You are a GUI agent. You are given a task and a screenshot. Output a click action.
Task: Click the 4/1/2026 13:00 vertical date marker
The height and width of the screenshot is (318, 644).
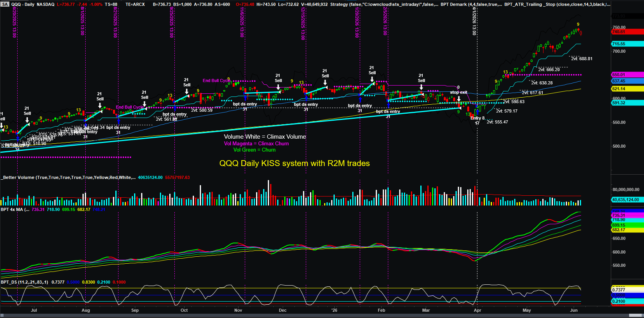(474, 21)
